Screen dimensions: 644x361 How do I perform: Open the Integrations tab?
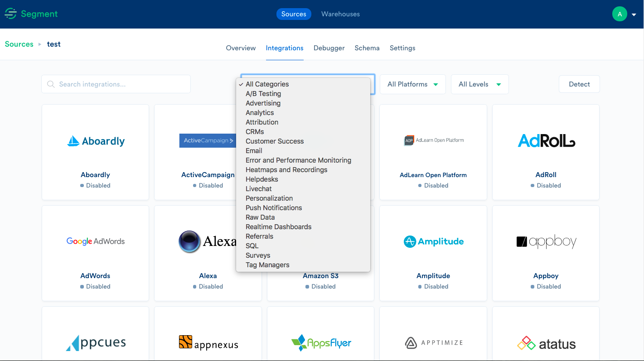(285, 48)
